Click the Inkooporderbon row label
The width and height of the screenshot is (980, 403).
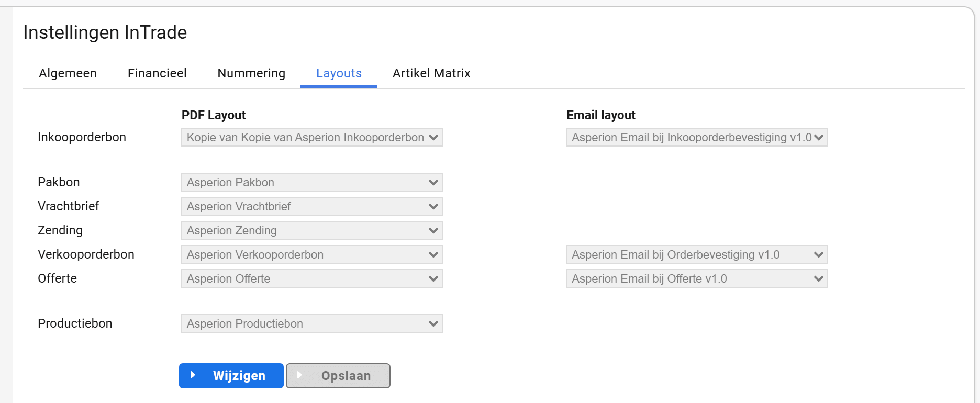[x=82, y=137]
